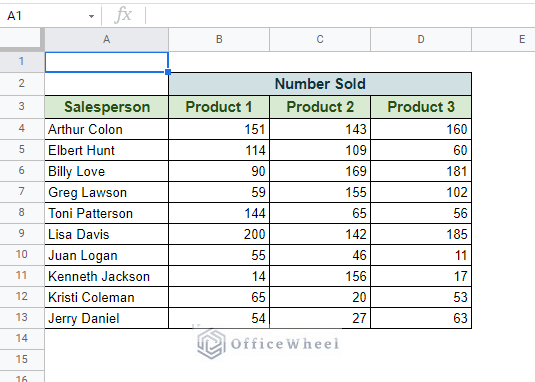Select row 11 header
This screenshot has height=382, width=535.
click(22, 276)
